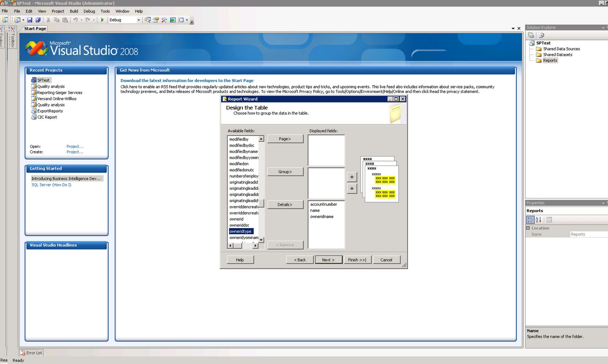
Task: Open the Redo history dropdown arrow
Action: click(x=93, y=20)
